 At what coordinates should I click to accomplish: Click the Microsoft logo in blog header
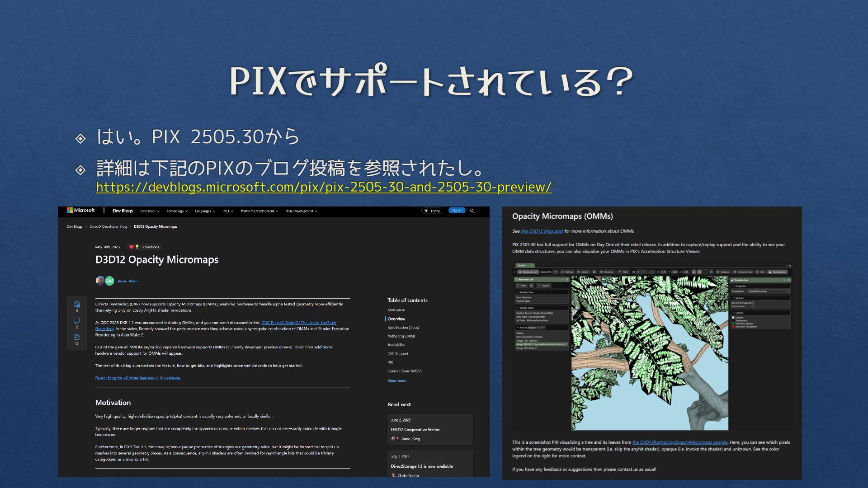coord(80,211)
